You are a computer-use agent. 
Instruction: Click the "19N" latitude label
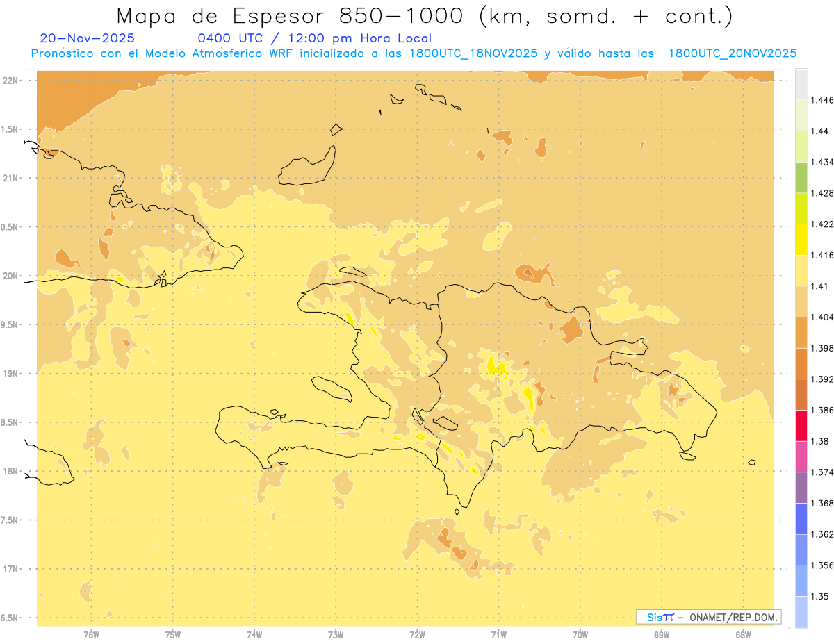pos(12,373)
